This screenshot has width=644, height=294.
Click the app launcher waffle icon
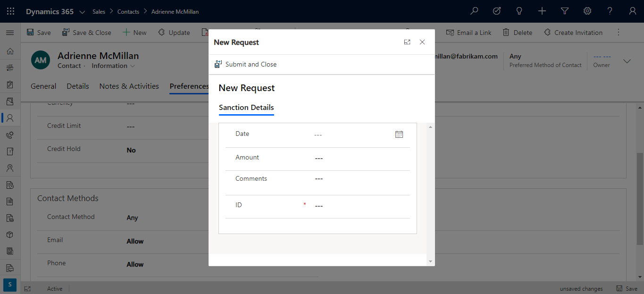[10, 10]
